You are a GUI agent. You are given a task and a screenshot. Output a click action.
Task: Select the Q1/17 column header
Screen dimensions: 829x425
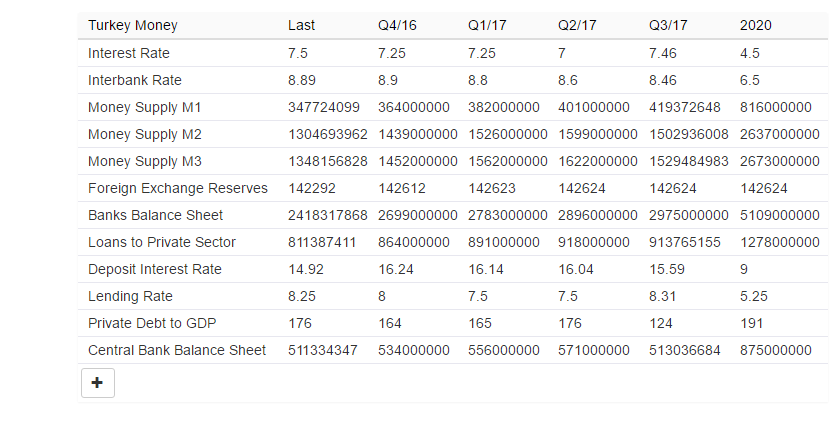click(487, 25)
